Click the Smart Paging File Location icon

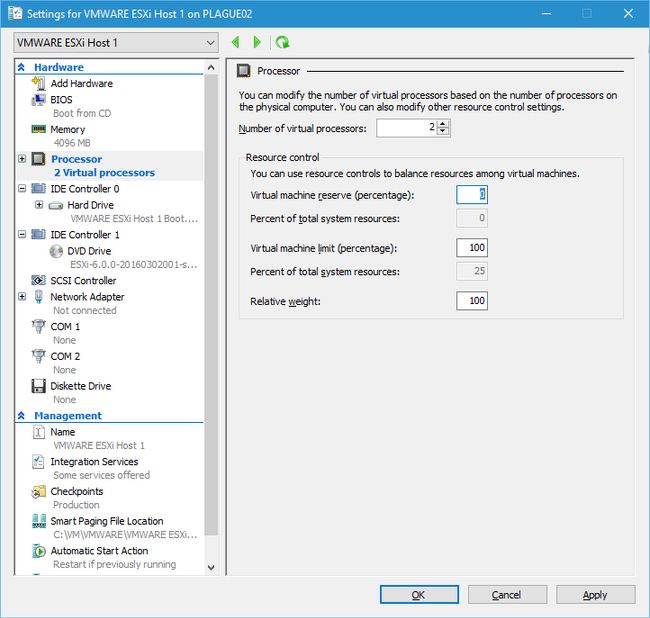[x=39, y=521]
